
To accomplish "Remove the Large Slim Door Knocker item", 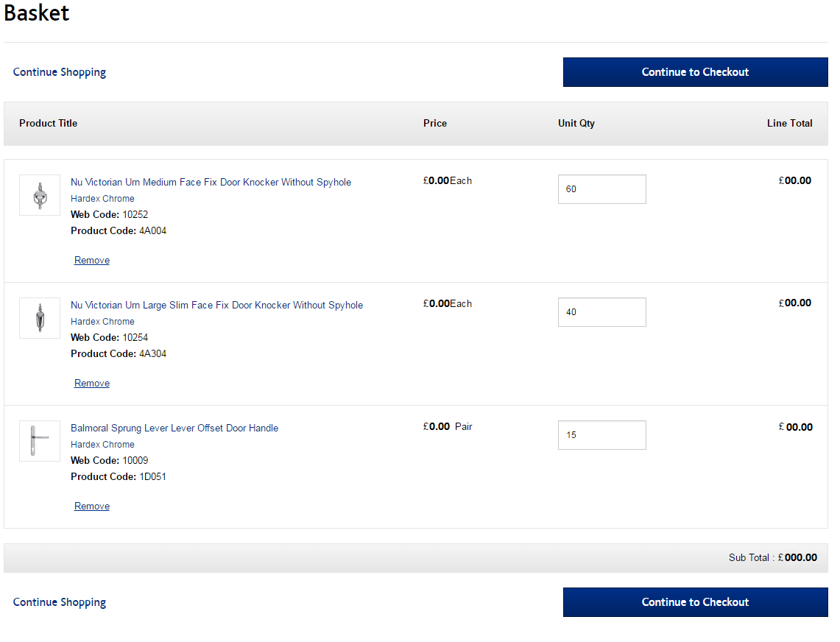I will point(92,384).
